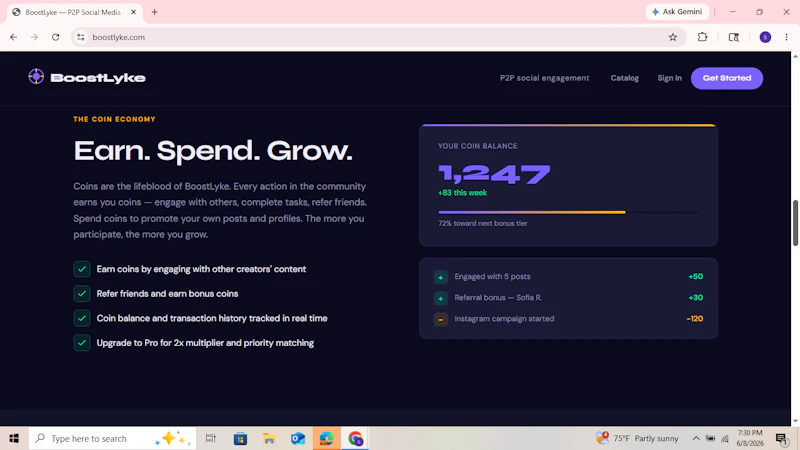
Task: Click minus icon for Instagram campaign started
Action: 441,319
